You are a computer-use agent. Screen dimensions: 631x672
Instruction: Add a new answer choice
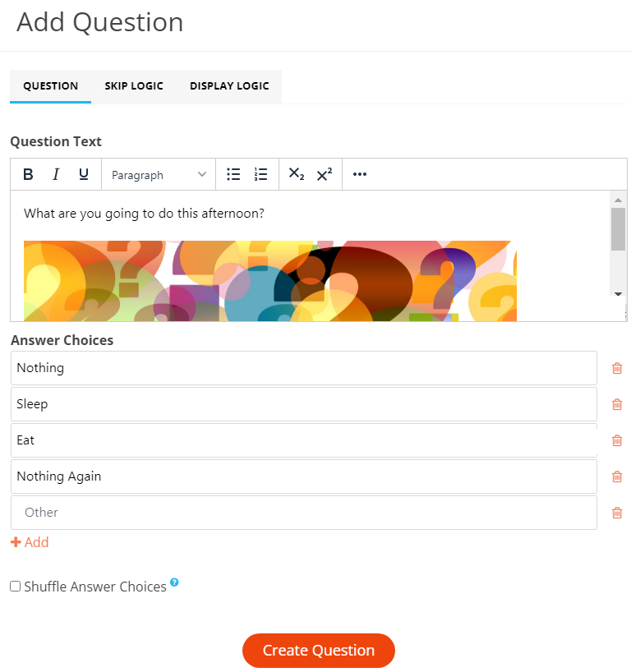pyautogui.click(x=30, y=541)
